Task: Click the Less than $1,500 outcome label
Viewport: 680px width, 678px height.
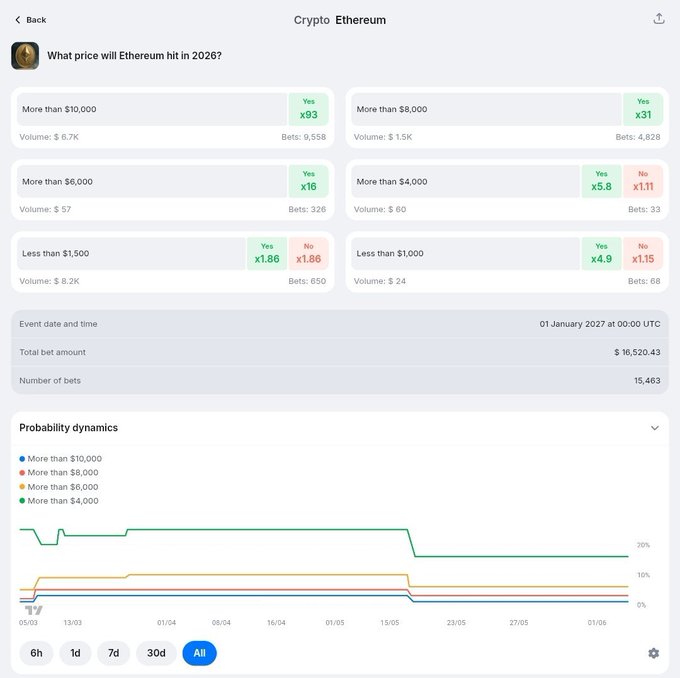Action: pyautogui.click(x=56, y=253)
